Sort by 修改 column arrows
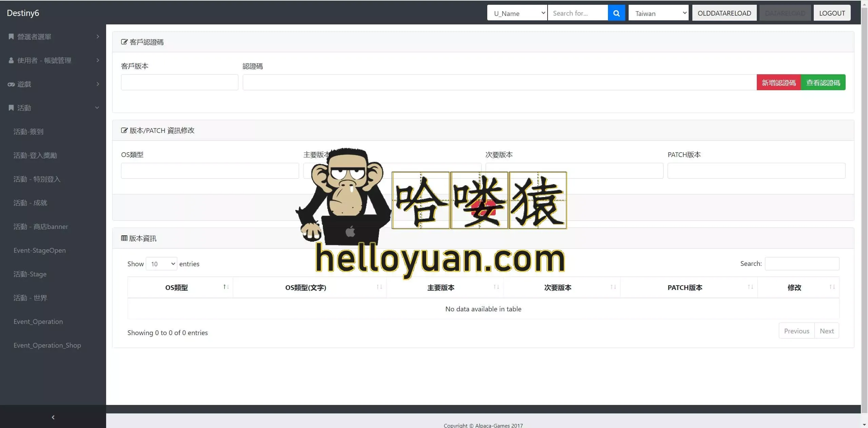Screen dimensions: 868x428 click(x=832, y=287)
